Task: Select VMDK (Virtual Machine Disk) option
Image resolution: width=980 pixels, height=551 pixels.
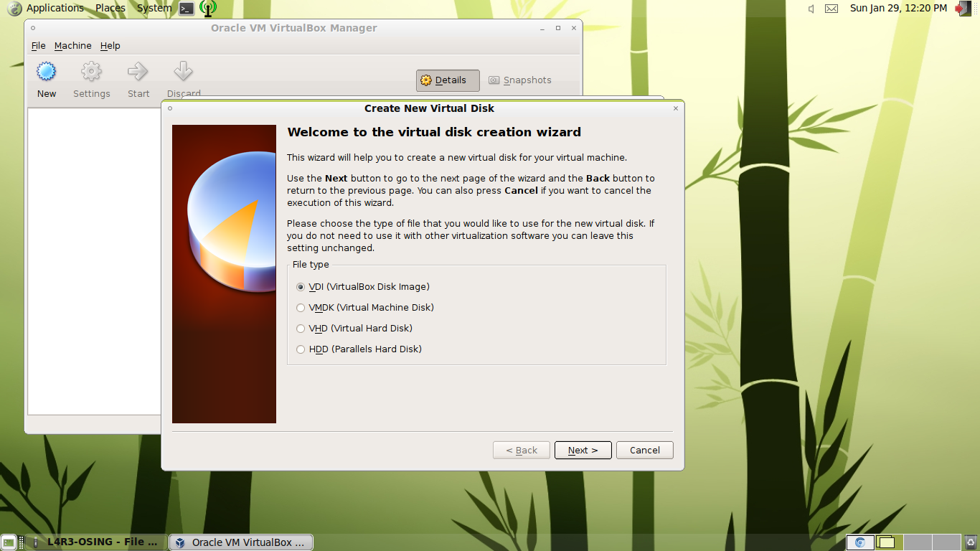Action: (x=365, y=308)
